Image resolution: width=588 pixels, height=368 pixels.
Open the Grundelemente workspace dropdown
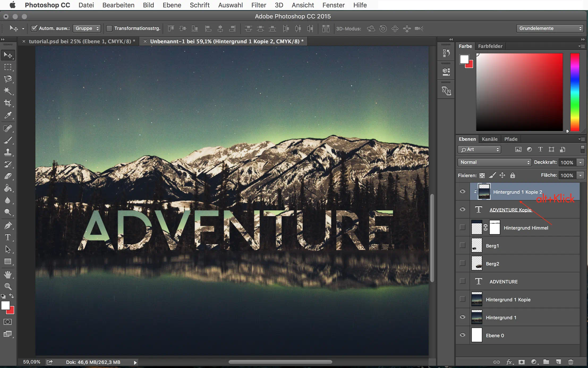(x=549, y=28)
